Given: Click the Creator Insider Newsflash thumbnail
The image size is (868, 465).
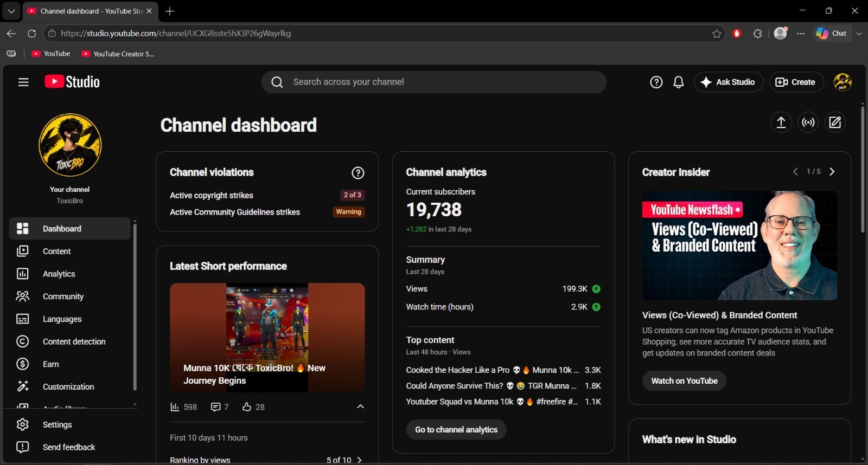Looking at the screenshot, I should pos(739,246).
